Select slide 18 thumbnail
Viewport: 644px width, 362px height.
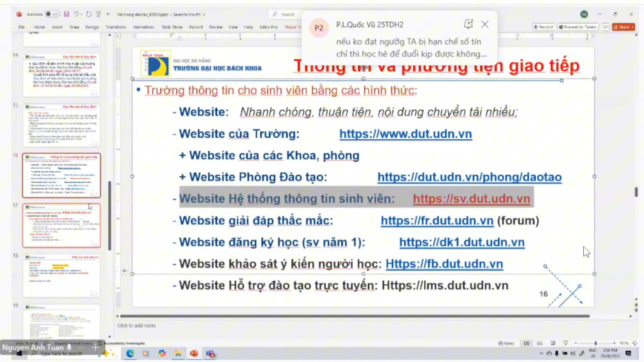pos(61,276)
